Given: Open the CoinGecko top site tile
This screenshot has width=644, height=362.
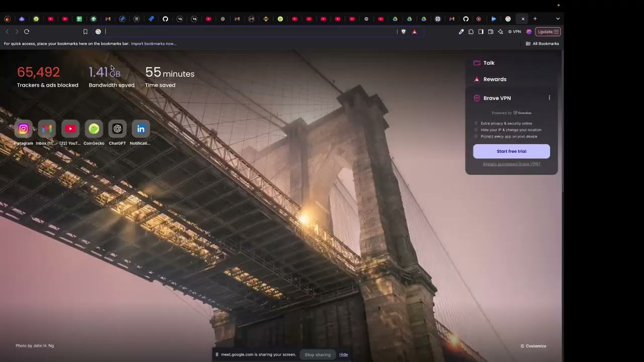Looking at the screenshot, I should click(94, 129).
